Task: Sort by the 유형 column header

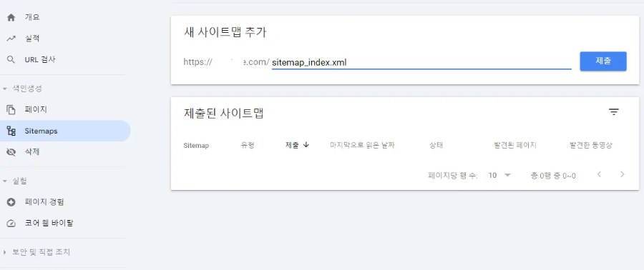Action: [248, 146]
